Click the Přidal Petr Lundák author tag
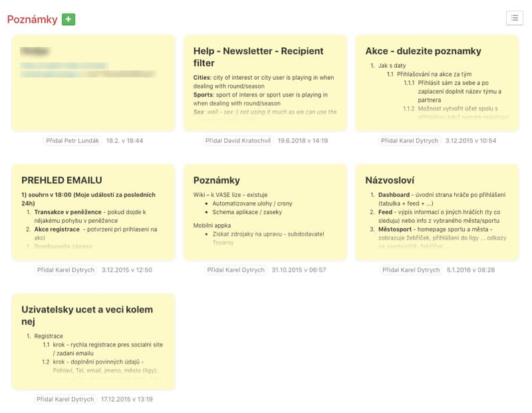 pyautogui.click(x=72, y=140)
